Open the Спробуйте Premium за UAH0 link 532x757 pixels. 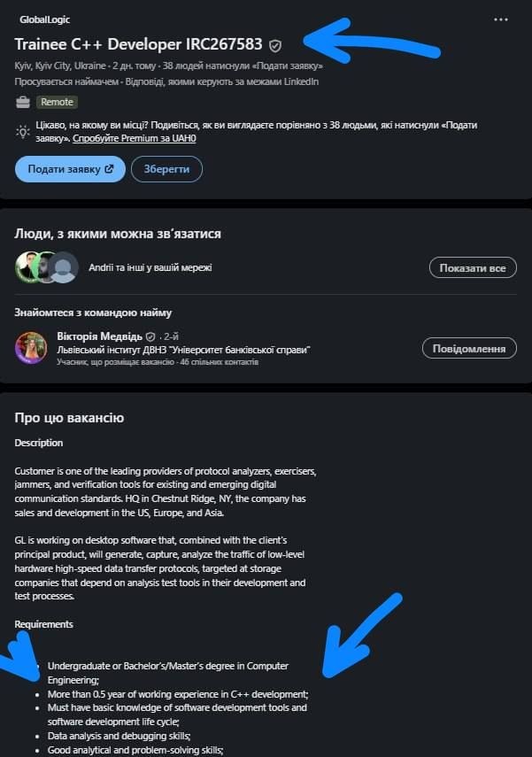[x=135, y=138]
